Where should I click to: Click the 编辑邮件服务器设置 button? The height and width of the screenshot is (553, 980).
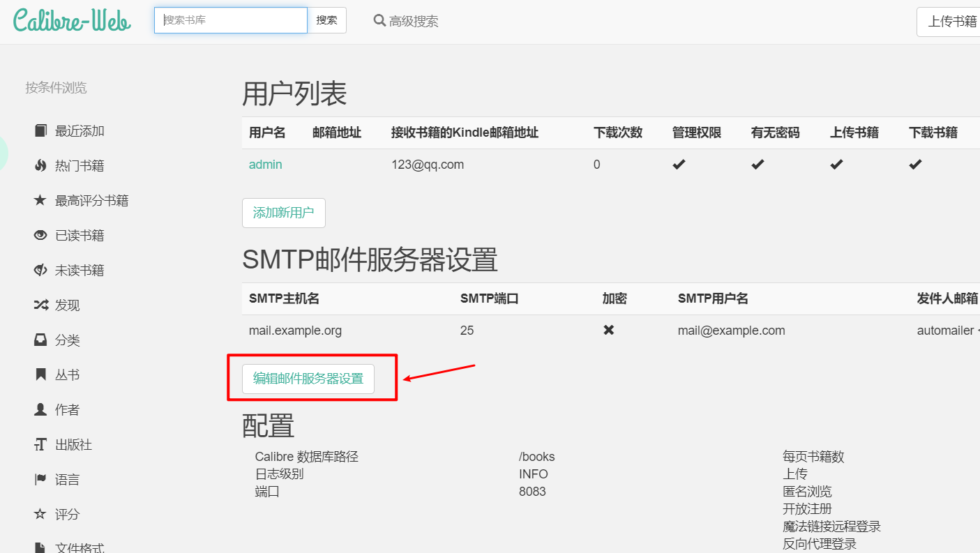tap(308, 379)
